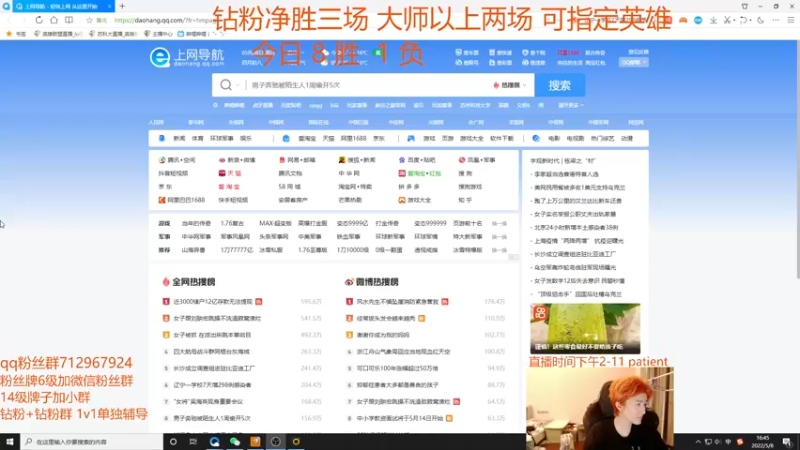Close the 上网导航 browser tab
The height and width of the screenshot is (450, 800).
click(109, 6)
